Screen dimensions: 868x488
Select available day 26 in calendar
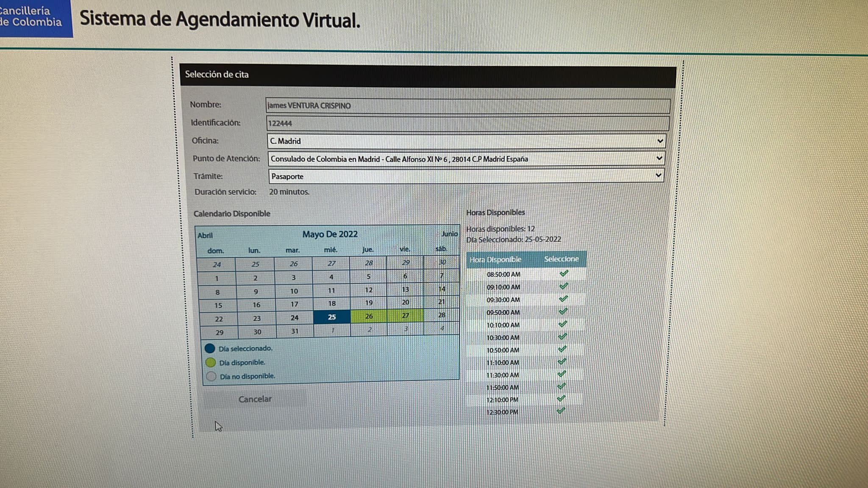pos(369,316)
